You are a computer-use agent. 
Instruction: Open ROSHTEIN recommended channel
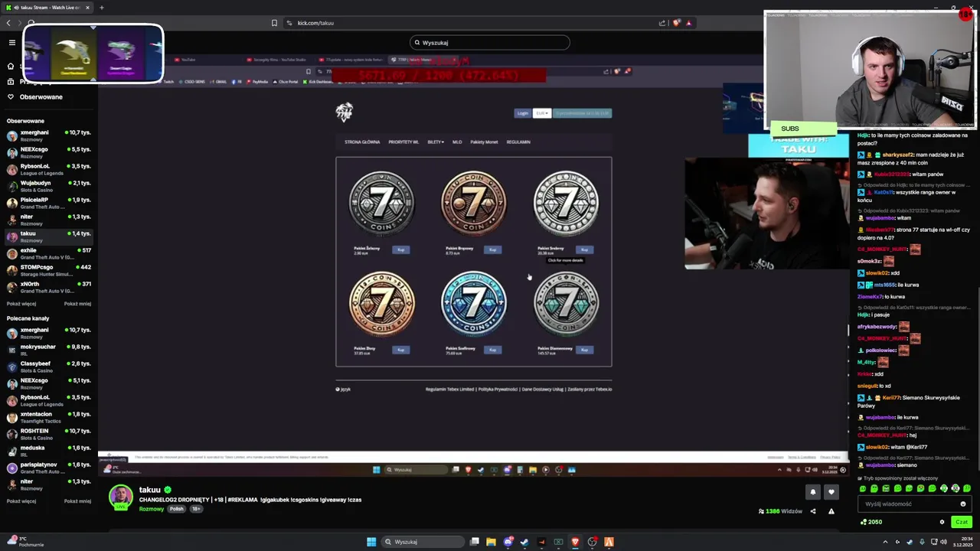click(49, 434)
